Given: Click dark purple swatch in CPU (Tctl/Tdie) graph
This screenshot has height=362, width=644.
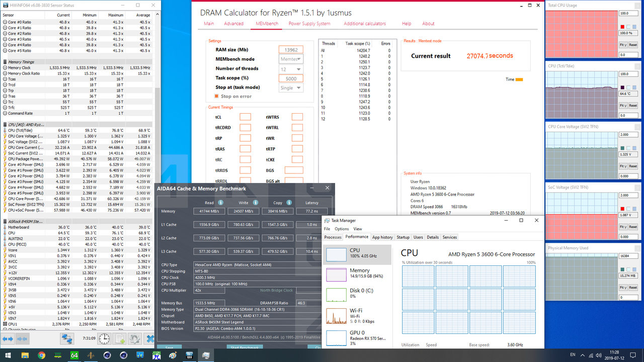Looking at the screenshot, I should point(622,87).
